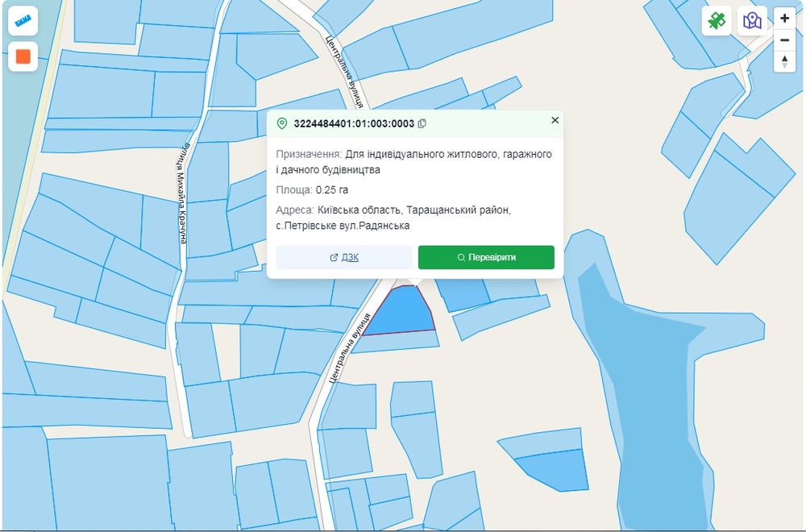Viewport: 806px width, 532px height.
Task: Click the highlighted selected parcel on map
Action: coord(402,314)
